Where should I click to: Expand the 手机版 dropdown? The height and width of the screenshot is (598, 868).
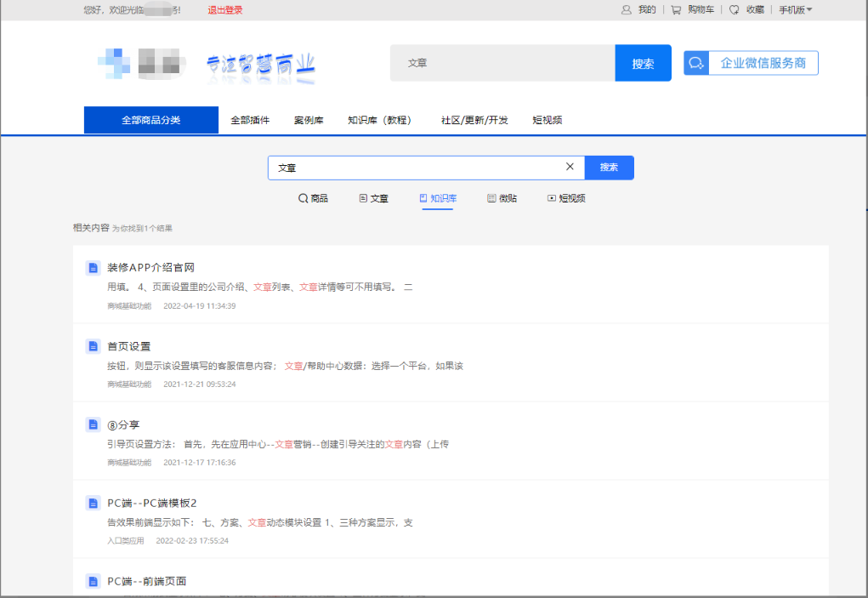796,10
